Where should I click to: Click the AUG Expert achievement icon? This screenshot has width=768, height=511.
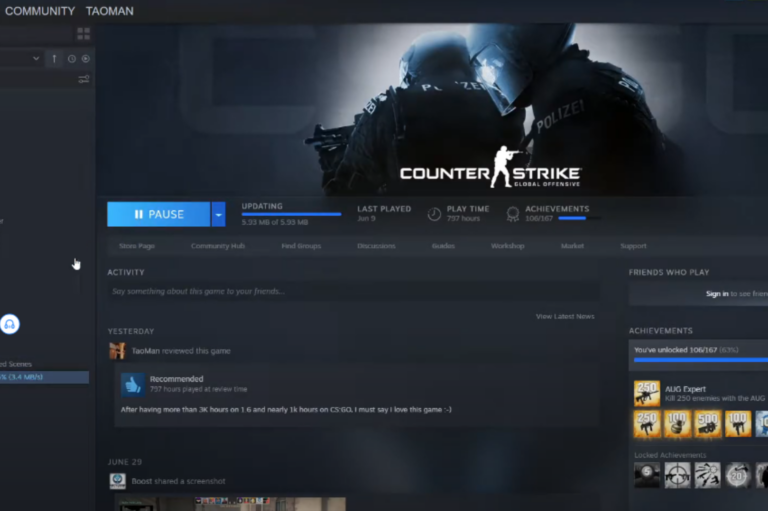click(647, 393)
